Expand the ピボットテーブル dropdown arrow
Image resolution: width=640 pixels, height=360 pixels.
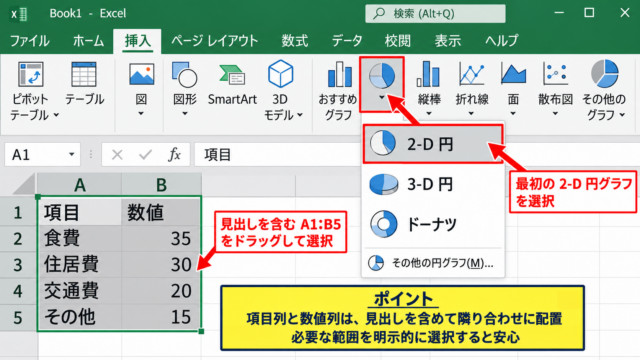[x=56, y=116]
